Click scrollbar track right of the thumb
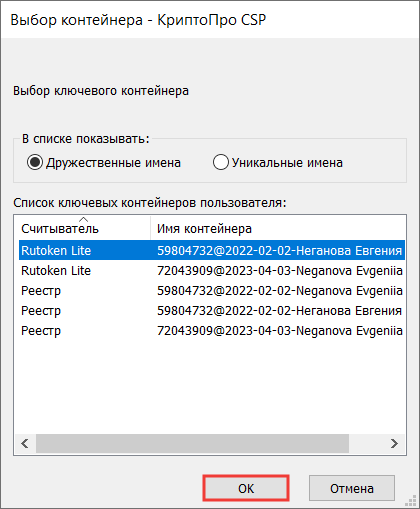420x509 pixels. pos(367,443)
